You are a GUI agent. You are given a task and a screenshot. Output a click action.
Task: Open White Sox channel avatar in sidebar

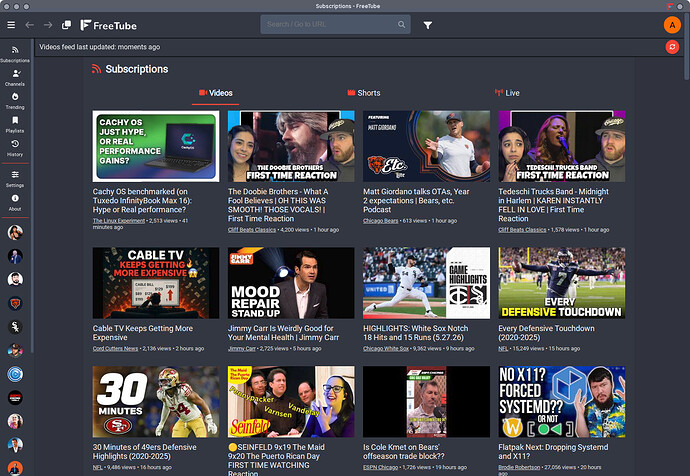pos(15,327)
